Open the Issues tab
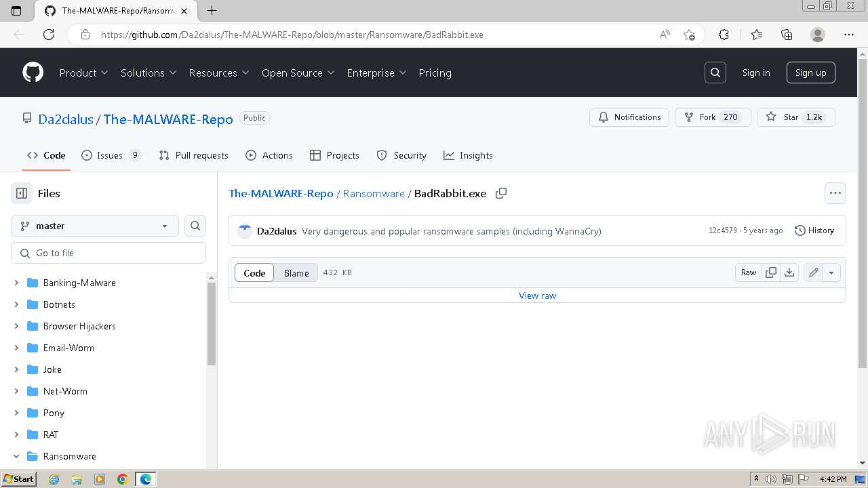The width and height of the screenshot is (868, 488). pos(111,155)
